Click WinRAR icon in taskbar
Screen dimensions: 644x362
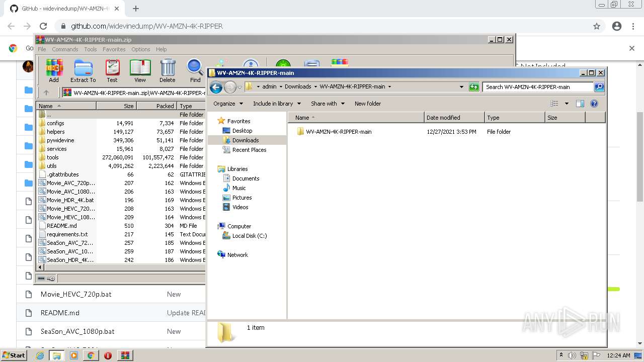click(125, 355)
